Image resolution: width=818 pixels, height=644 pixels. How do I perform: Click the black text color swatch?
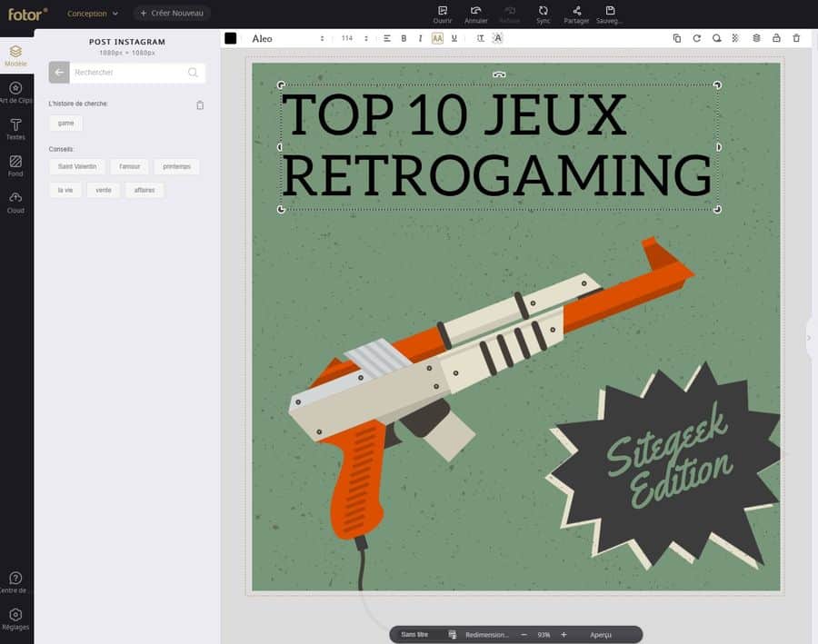pyautogui.click(x=231, y=38)
